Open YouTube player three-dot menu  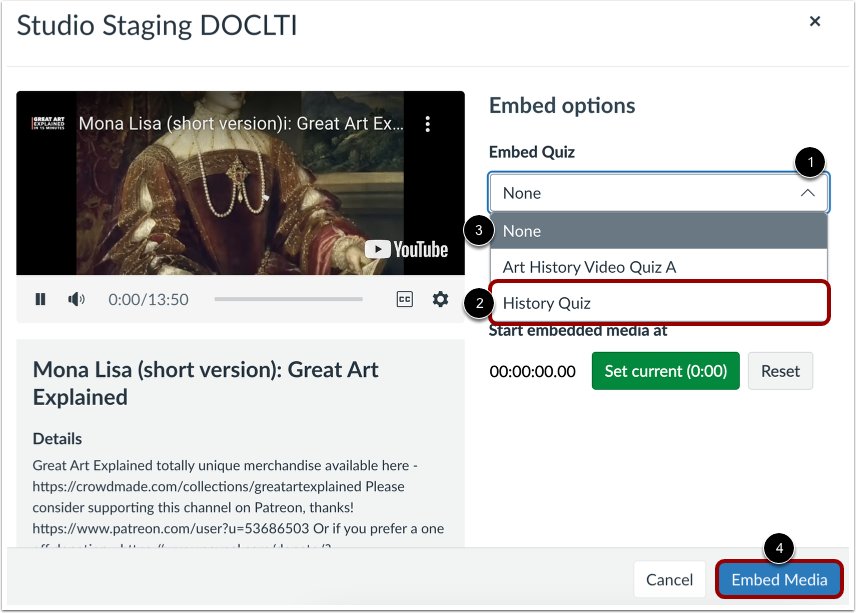click(x=427, y=124)
